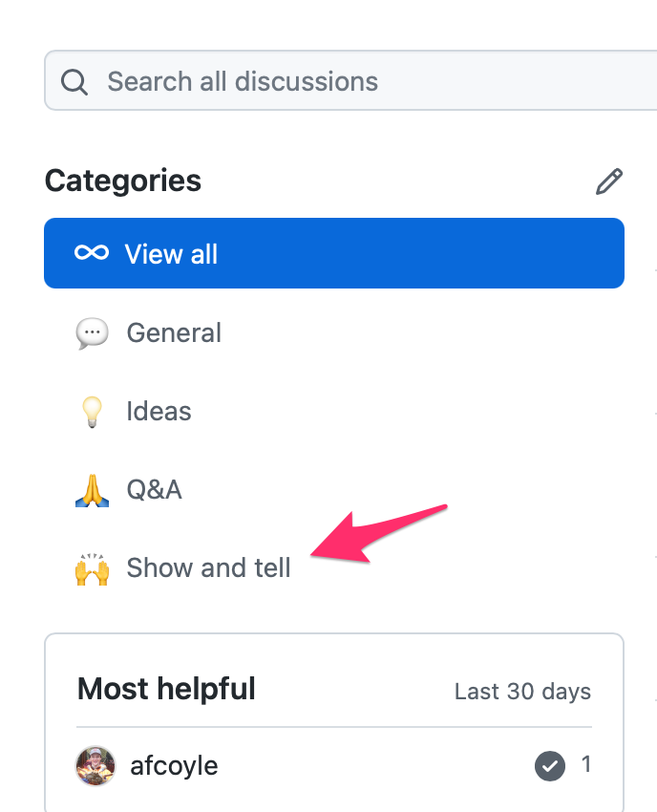Click the Most helpful heading
The height and width of the screenshot is (812, 657).
pos(166,690)
